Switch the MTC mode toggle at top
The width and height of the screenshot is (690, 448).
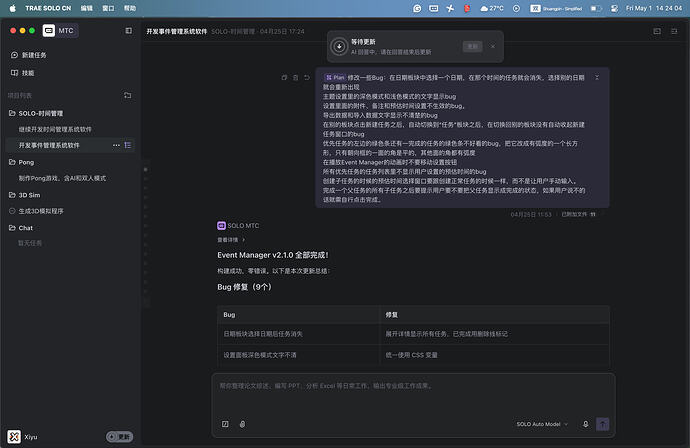tap(60, 31)
